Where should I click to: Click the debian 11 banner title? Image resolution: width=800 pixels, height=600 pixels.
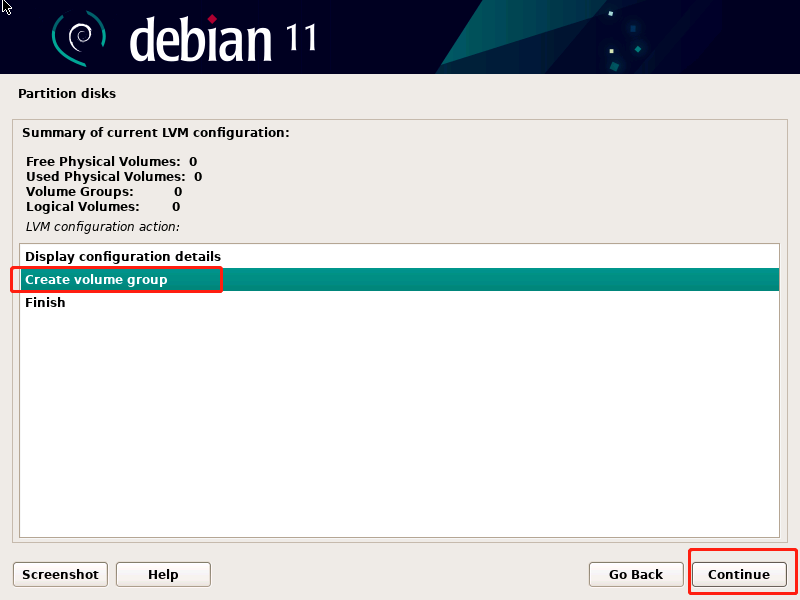pyautogui.click(x=223, y=39)
